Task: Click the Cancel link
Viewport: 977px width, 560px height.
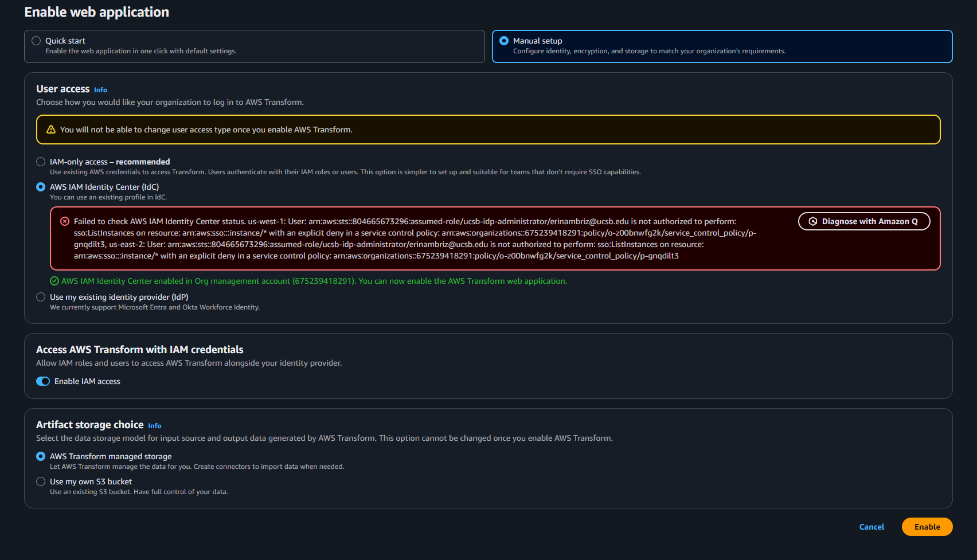Action: pos(872,527)
